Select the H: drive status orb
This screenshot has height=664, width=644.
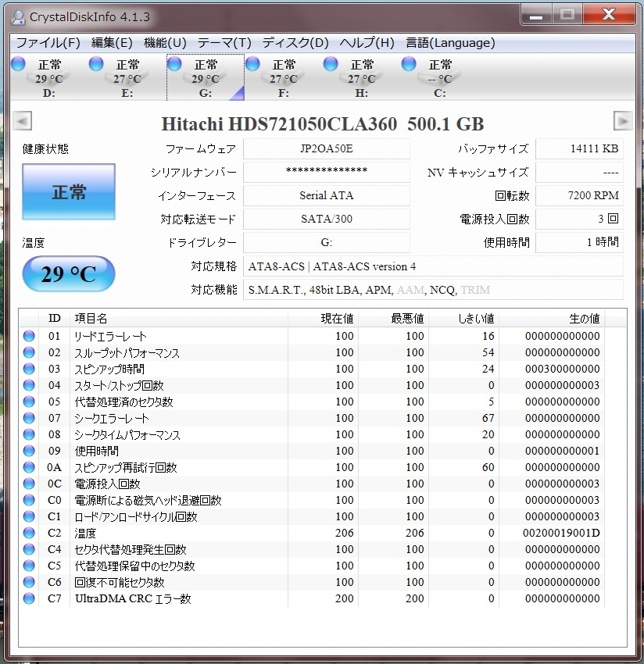[x=331, y=64]
